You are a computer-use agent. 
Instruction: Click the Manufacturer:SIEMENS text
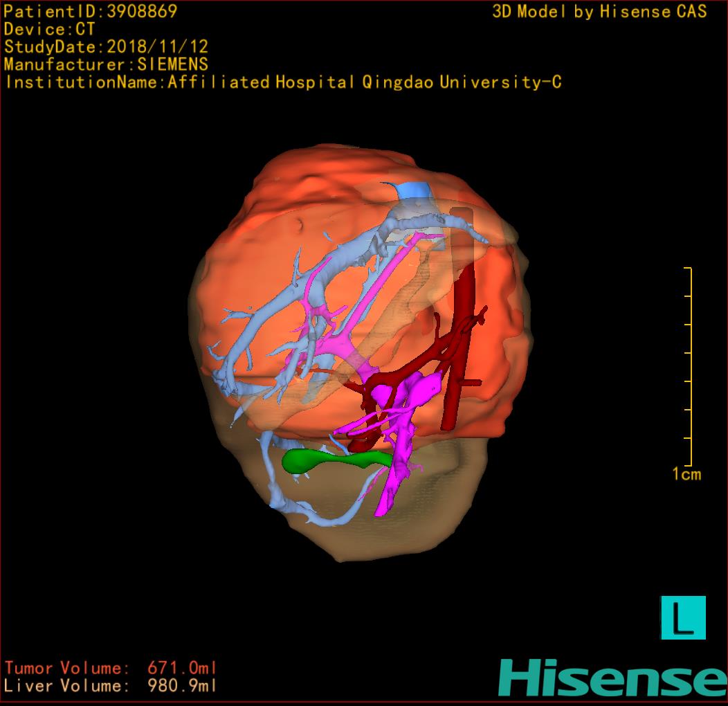point(106,64)
